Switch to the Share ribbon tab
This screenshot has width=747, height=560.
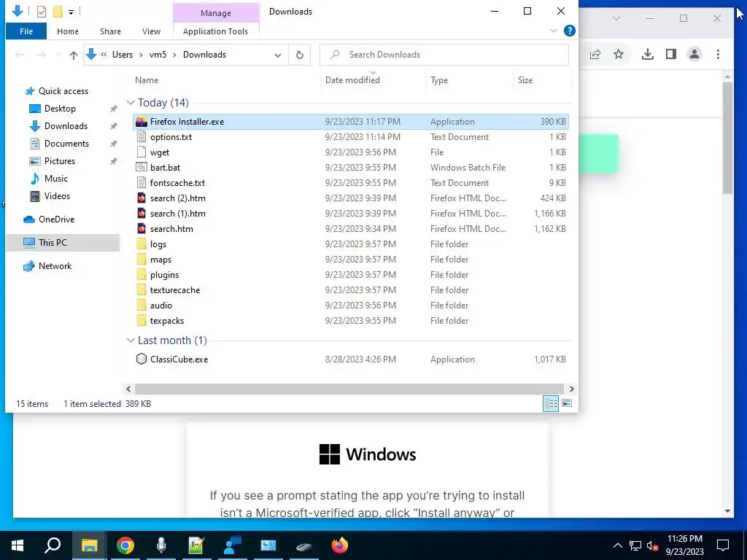[110, 31]
